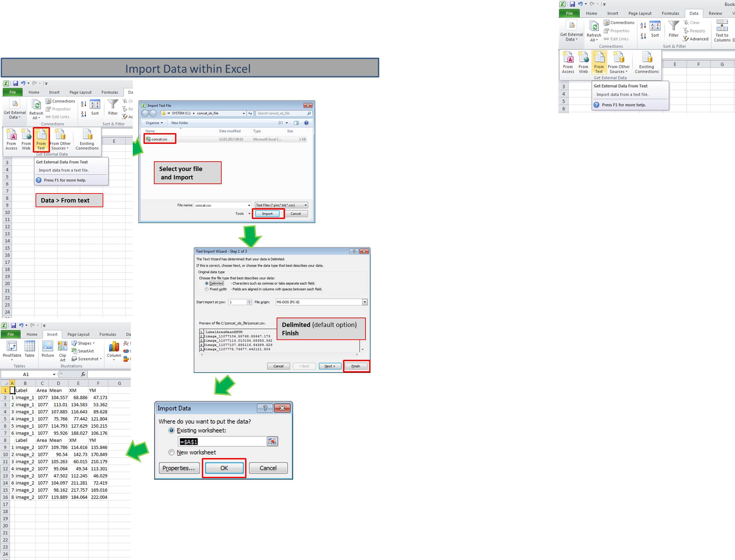This screenshot has height=560, width=735.
Task: Click PivotTable icon in Insert ribbon
Action: click(x=12, y=346)
